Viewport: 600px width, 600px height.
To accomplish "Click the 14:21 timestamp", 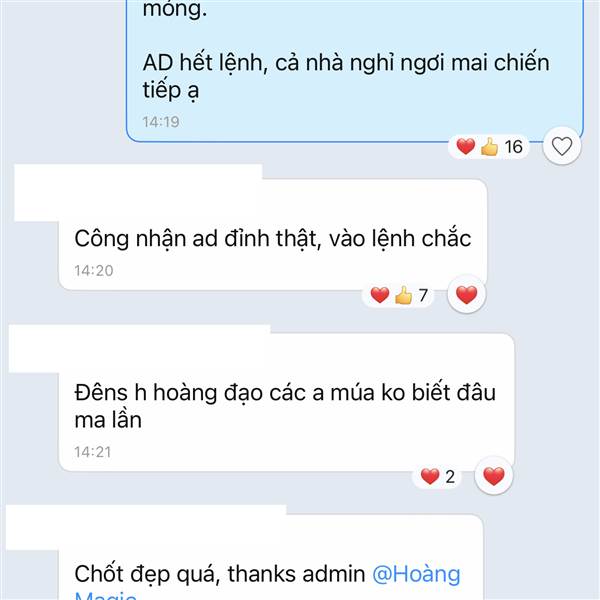I will coord(93,452).
